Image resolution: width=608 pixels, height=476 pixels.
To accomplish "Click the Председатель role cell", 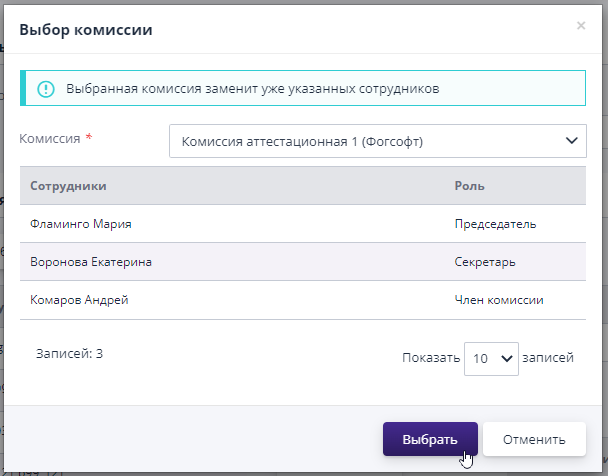I will point(495,224).
